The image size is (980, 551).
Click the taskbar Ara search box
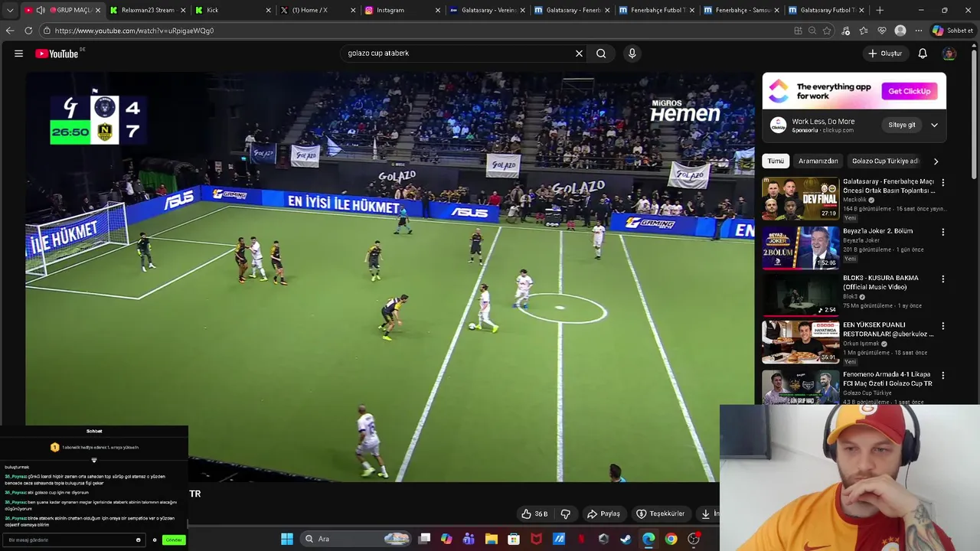pyautogui.click(x=356, y=539)
